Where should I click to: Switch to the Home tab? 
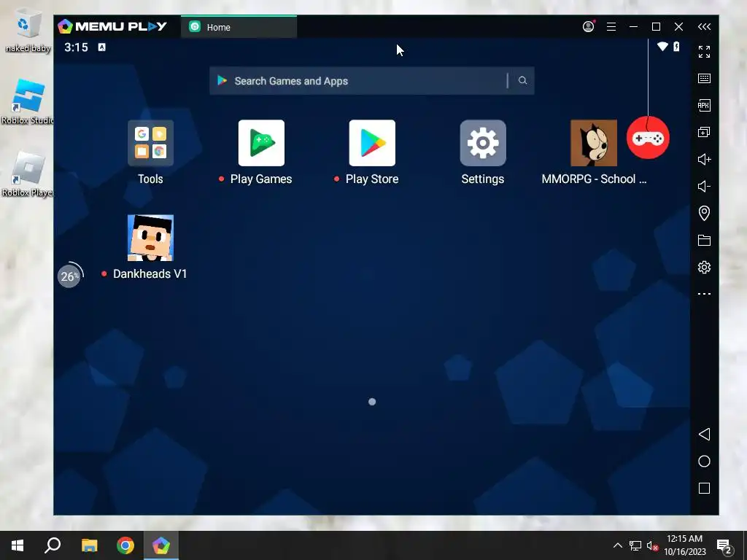coord(239,27)
